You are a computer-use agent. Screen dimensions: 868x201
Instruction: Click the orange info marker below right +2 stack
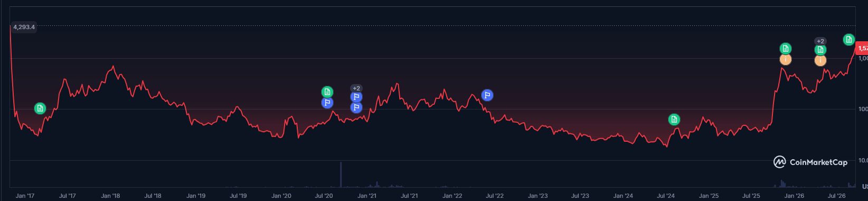pyautogui.click(x=820, y=61)
